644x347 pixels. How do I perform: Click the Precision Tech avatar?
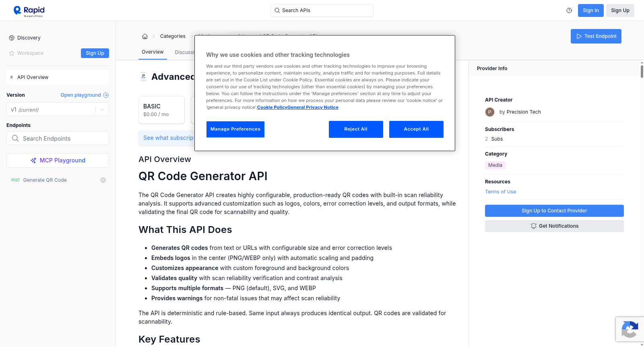(x=490, y=112)
